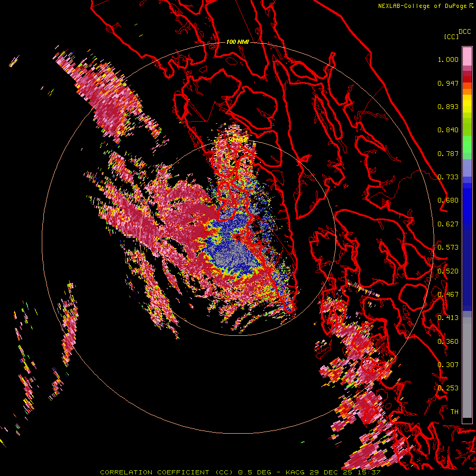Click the 0.253 scale value
Image resolution: width=476 pixels, height=476 pixels.
coord(448,388)
